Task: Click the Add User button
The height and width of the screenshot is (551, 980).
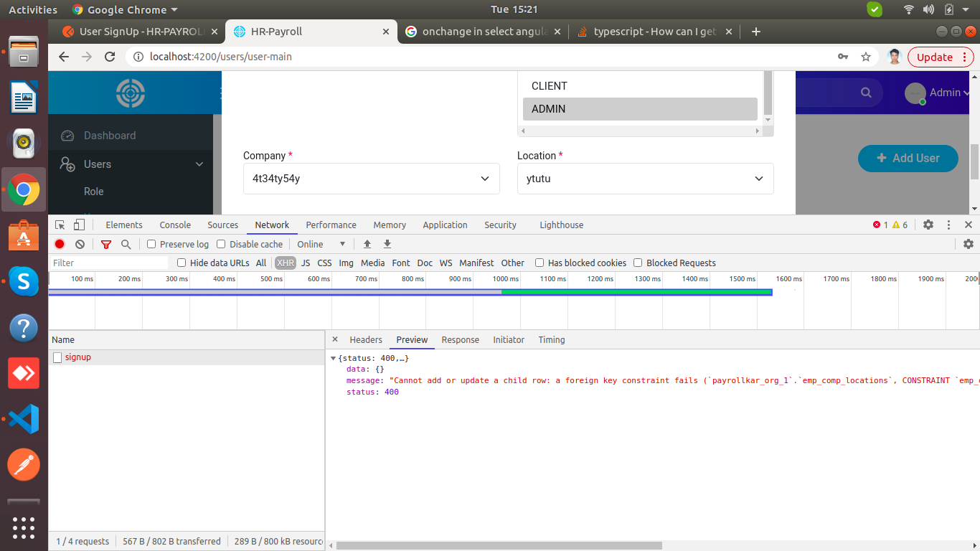Action: pos(908,158)
